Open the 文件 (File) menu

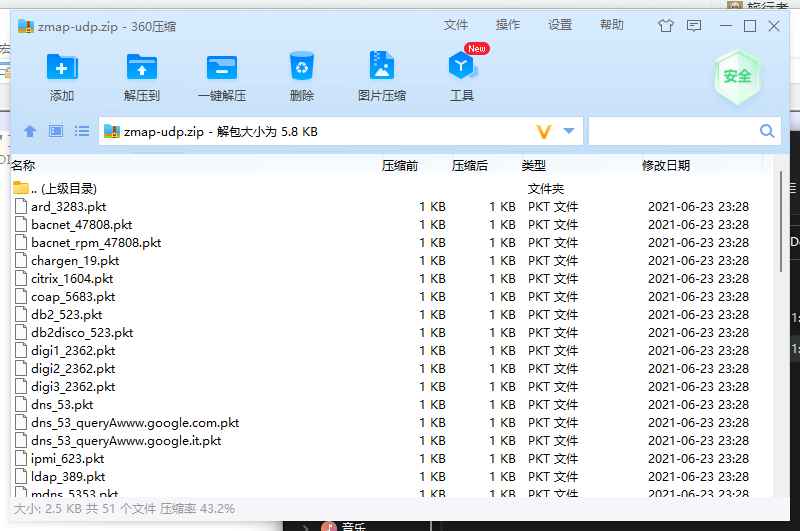pos(456,25)
